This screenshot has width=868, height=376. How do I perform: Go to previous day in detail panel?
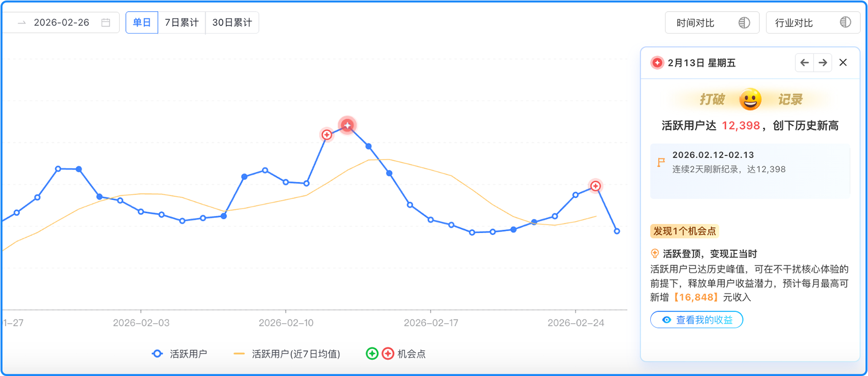tap(805, 62)
